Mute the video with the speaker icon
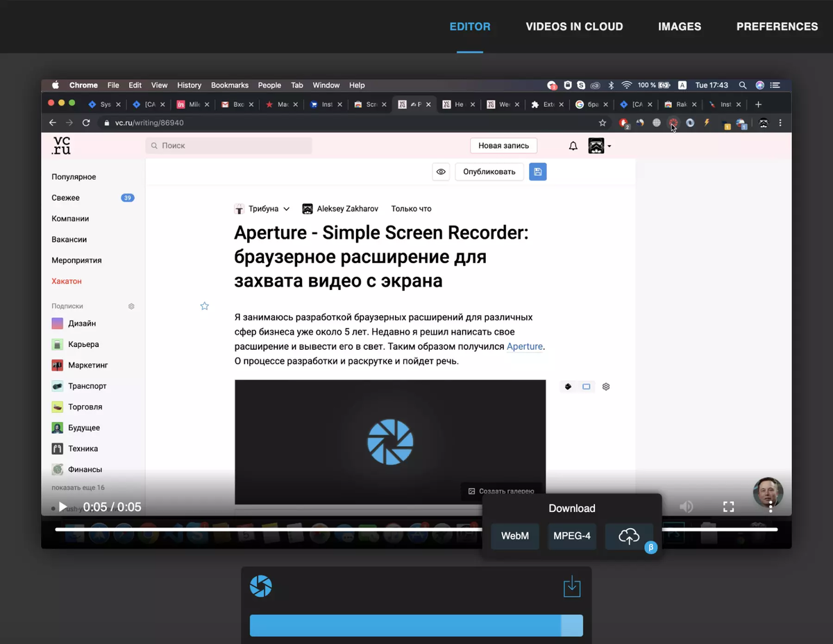 pyautogui.click(x=686, y=507)
